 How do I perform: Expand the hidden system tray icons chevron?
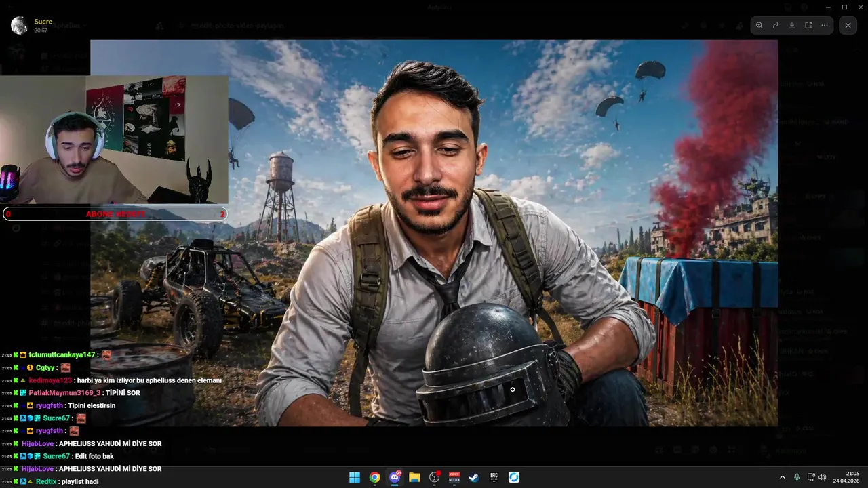[782, 477]
